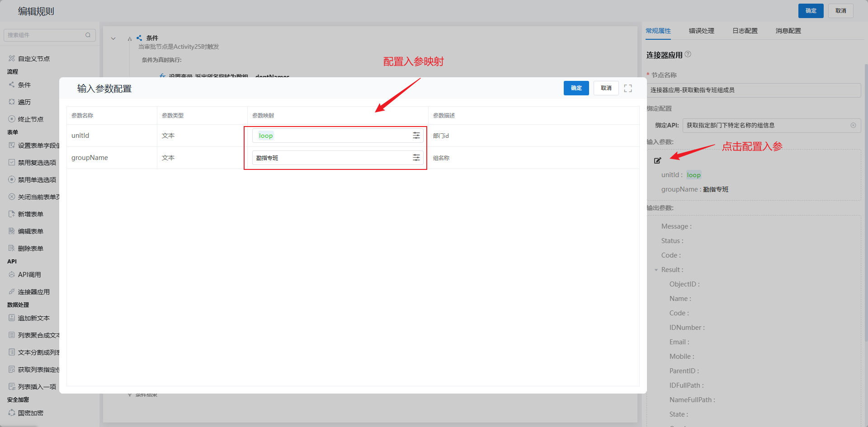Open the 消息配置 tab
868x427 pixels.
(x=788, y=31)
